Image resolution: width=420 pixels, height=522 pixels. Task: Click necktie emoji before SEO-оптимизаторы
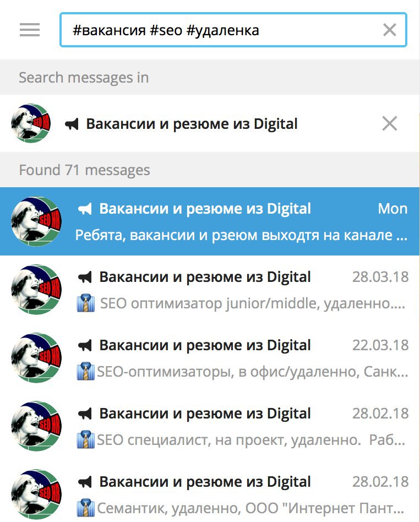click(x=86, y=372)
